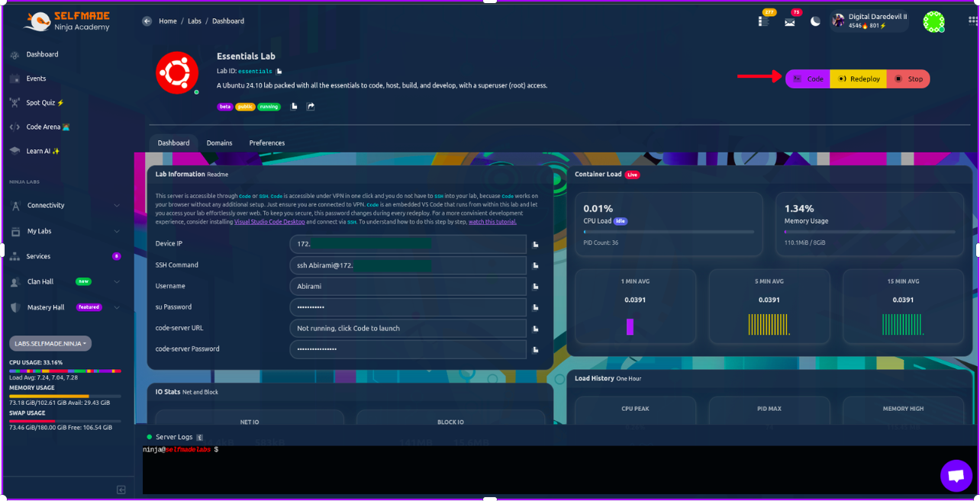Click the back arrow beside Home breadcrumb
This screenshot has width=980, height=501.
click(147, 21)
